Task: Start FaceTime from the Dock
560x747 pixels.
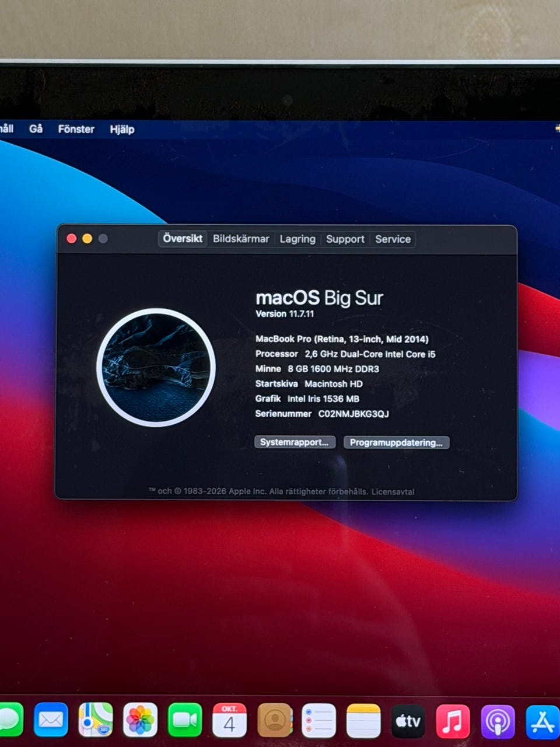Action: pos(185,720)
